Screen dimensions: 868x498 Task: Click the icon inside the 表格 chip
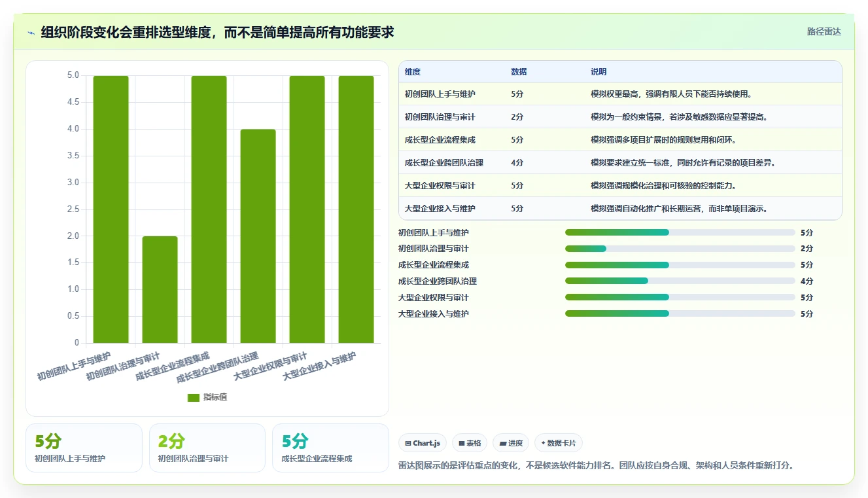point(462,444)
